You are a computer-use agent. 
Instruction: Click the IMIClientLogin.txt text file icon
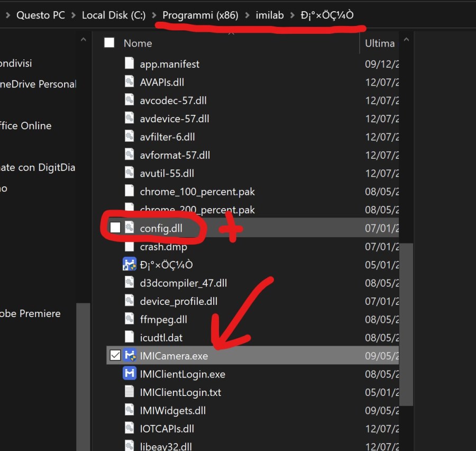(130, 392)
